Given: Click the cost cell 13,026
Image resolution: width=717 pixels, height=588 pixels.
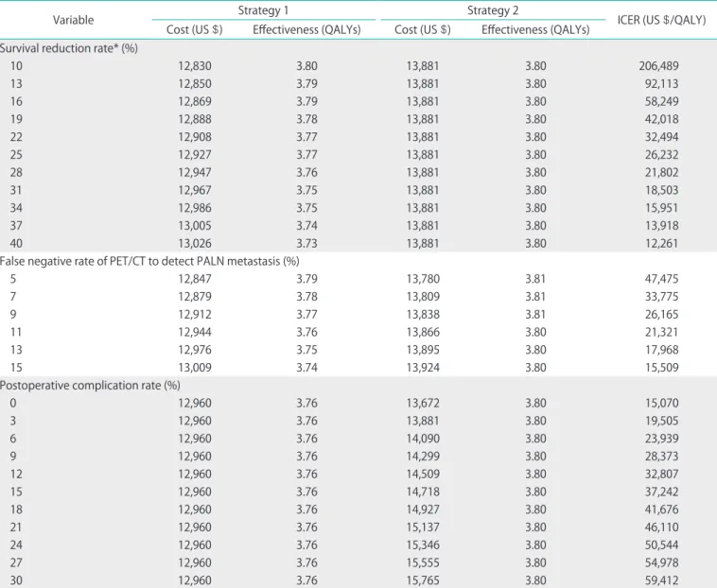Looking at the screenshot, I should (x=195, y=244).
